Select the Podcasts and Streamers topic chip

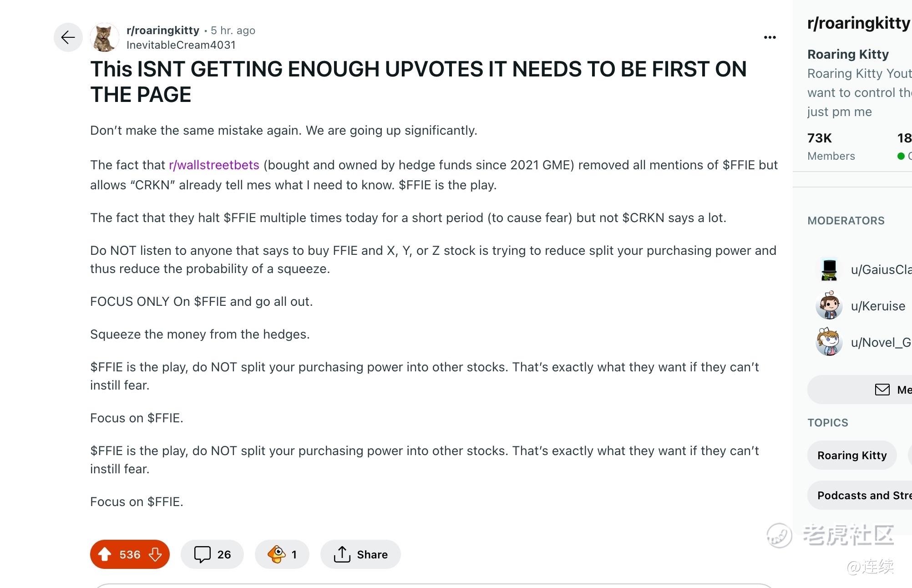(x=860, y=495)
